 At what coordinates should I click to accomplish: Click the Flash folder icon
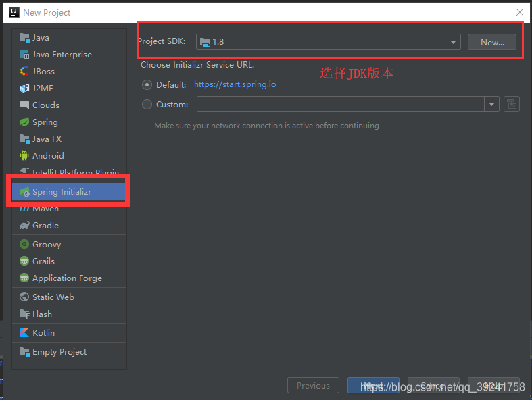(x=24, y=314)
